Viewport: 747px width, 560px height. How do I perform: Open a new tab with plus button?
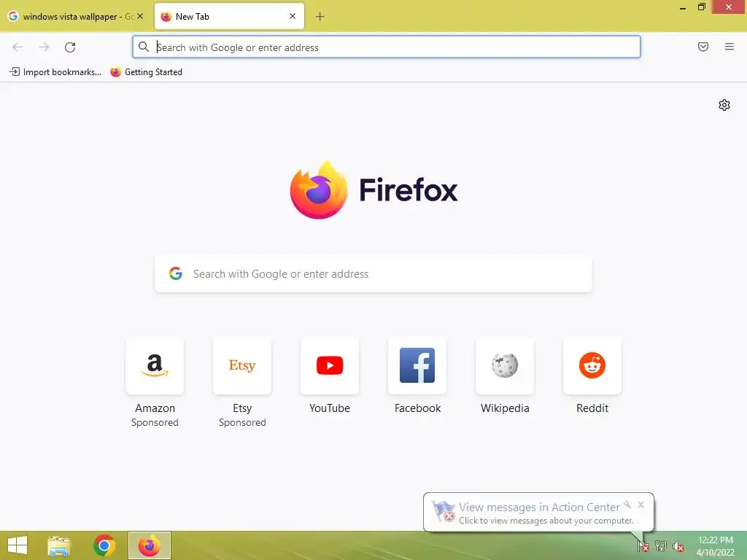[320, 17]
